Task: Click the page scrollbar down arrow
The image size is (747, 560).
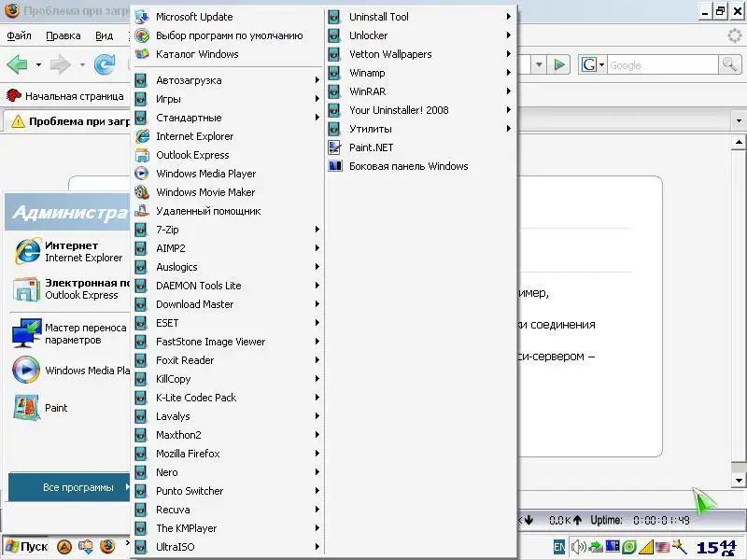Action: click(x=739, y=481)
